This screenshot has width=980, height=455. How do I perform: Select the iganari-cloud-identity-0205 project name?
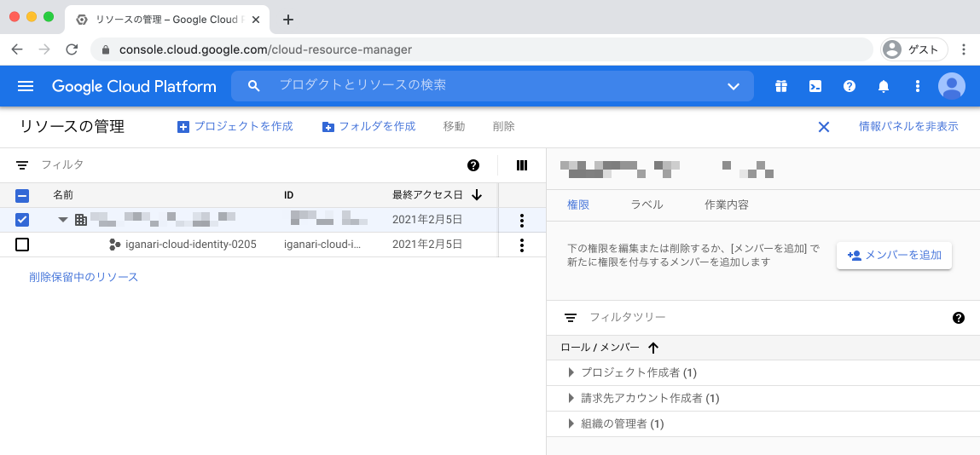click(x=191, y=245)
